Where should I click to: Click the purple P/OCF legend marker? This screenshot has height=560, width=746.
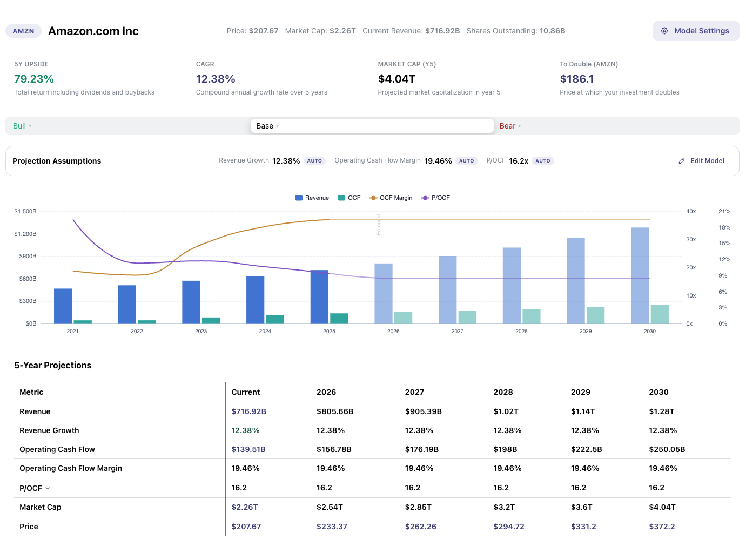point(426,198)
